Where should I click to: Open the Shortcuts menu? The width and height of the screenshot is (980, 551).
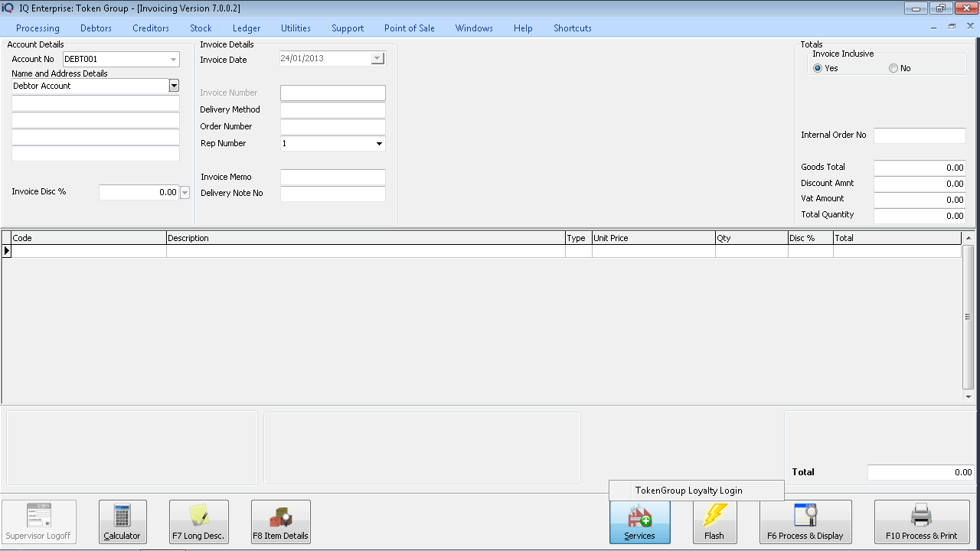click(x=573, y=28)
